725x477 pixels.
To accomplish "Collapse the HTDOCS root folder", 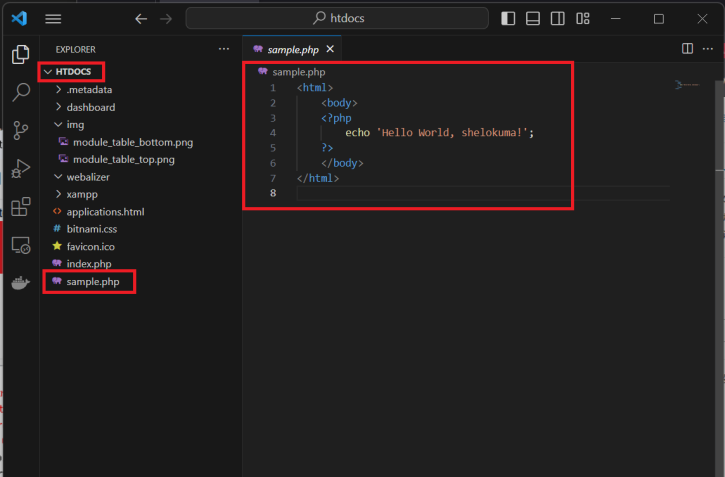I will 72,72.
